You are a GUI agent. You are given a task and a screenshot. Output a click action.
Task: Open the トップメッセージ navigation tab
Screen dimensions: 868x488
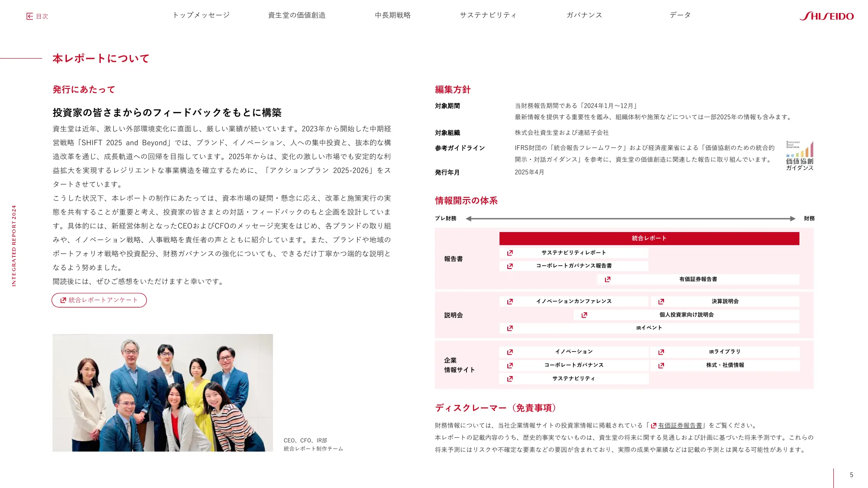pos(201,15)
